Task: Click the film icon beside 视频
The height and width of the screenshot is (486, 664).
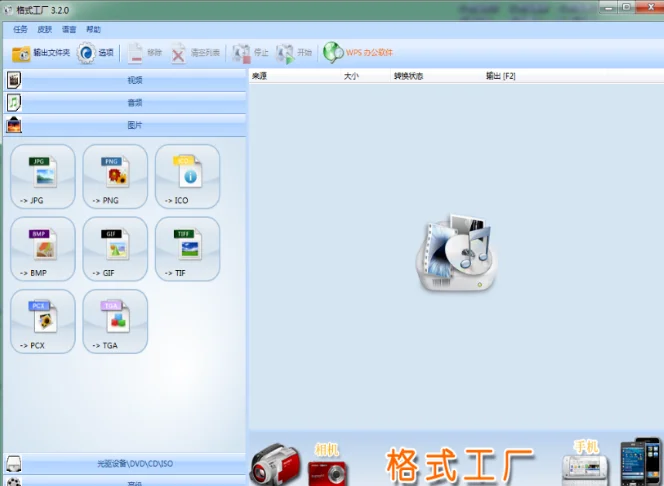Action: (x=14, y=80)
